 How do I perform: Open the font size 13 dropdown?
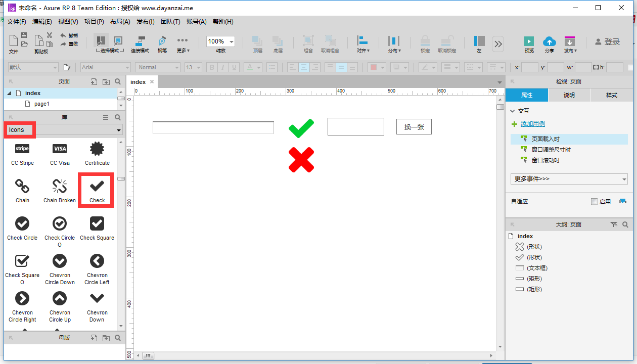pos(193,67)
